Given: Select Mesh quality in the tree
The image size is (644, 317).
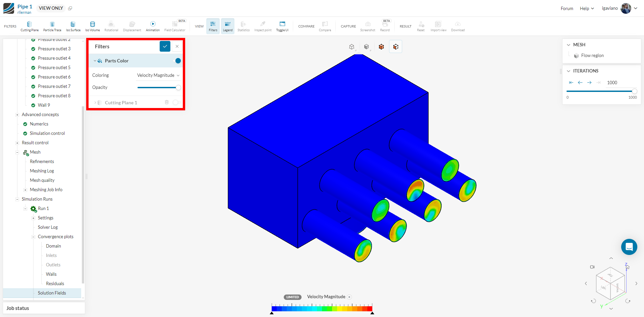Looking at the screenshot, I should pos(42,180).
